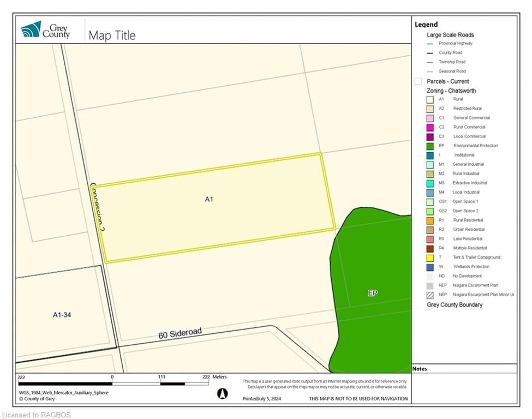Click the T Tent & Trailer Campground swatch
The width and height of the screenshot is (532, 419).
click(x=430, y=258)
